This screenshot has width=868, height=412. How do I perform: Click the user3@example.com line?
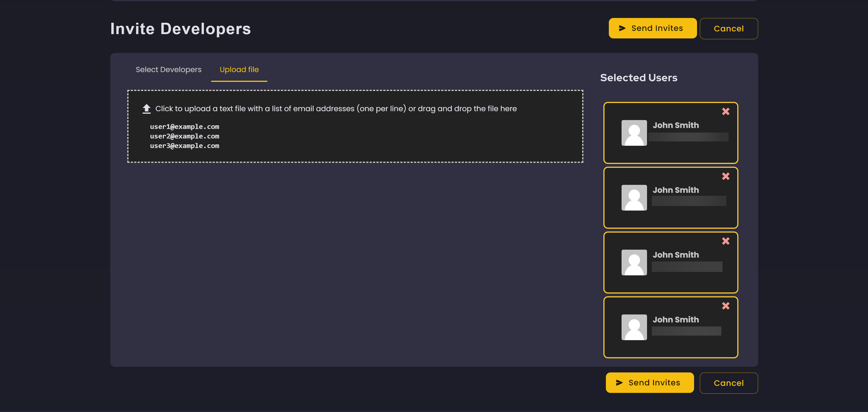[x=184, y=146]
